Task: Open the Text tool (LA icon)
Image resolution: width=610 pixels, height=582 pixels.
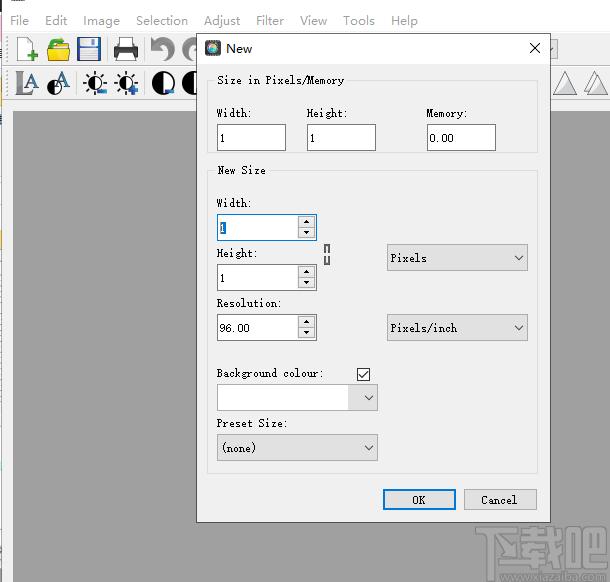Action: (x=27, y=83)
